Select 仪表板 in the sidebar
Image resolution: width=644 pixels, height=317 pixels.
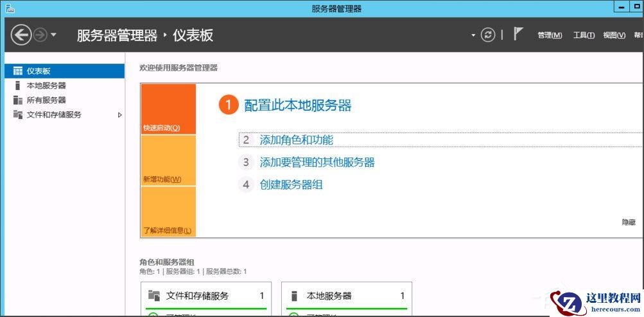tap(64, 71)
